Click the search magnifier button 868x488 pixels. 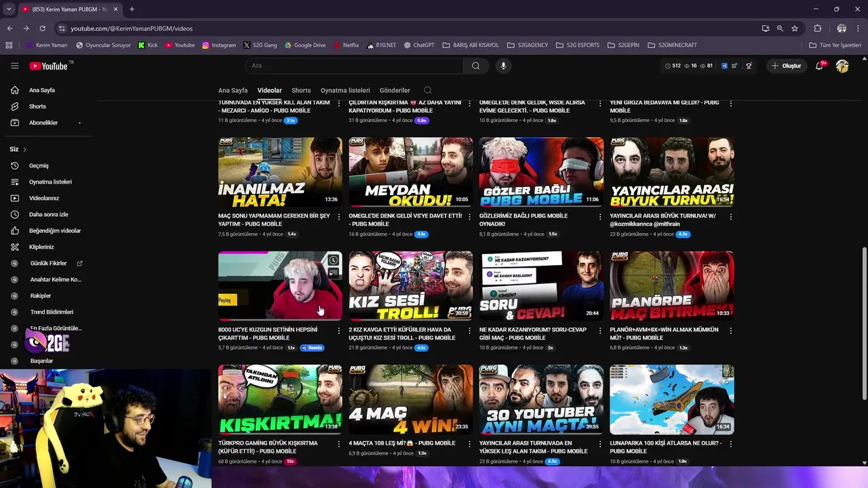pyautogui.click(x=476, y=66)
